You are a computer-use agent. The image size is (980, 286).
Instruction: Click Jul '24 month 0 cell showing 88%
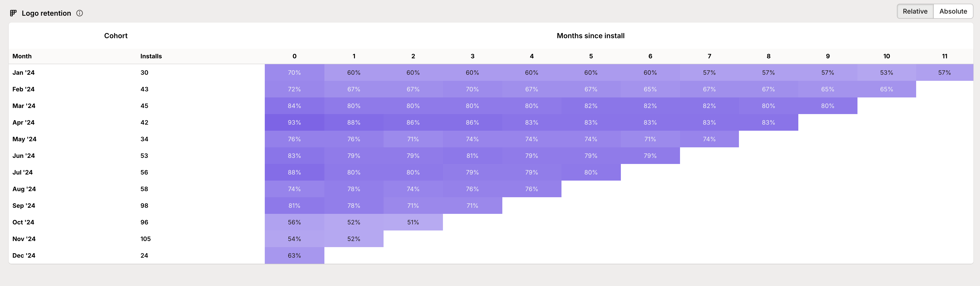pos(294,172)
